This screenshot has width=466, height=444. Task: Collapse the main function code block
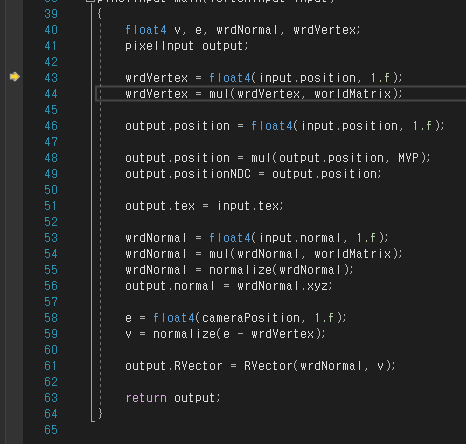click(90, 1)
